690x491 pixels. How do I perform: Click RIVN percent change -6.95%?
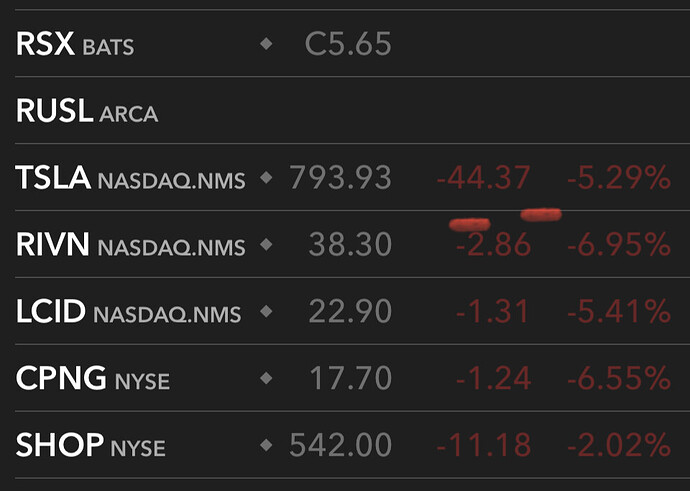pos(619,244)
